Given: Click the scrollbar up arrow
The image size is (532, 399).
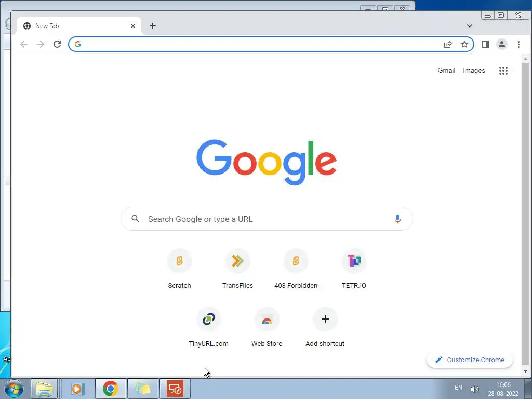Looking at the screenshot, I should click(x=525, y=59).
